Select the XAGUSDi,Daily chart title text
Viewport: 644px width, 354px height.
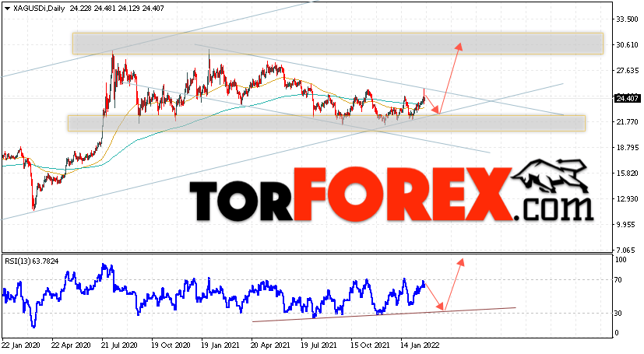(x=39, y=9)
